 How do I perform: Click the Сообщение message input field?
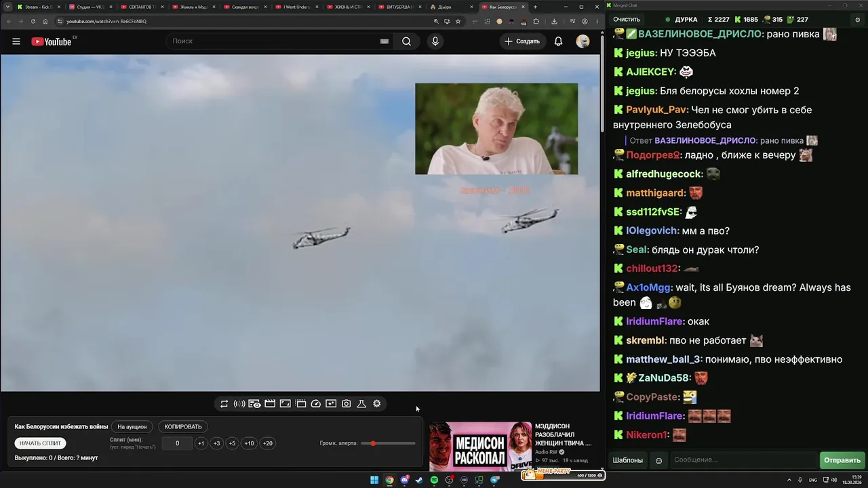point(743,461)
